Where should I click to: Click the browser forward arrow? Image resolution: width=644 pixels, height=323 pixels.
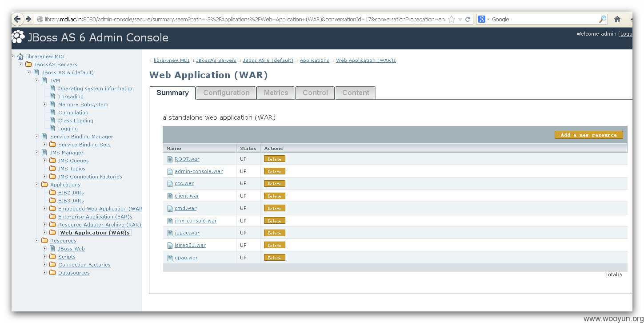(x=28, y=19)
